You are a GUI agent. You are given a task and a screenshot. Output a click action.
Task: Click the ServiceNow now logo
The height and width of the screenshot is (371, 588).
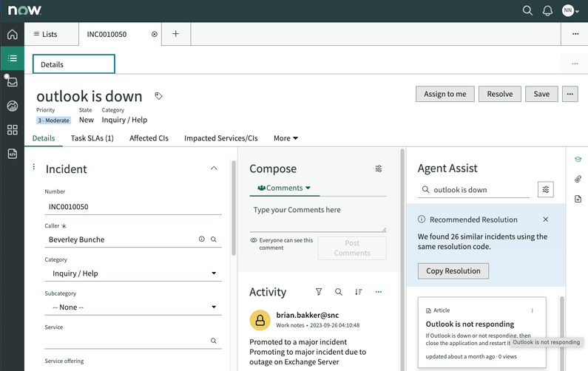24,10
